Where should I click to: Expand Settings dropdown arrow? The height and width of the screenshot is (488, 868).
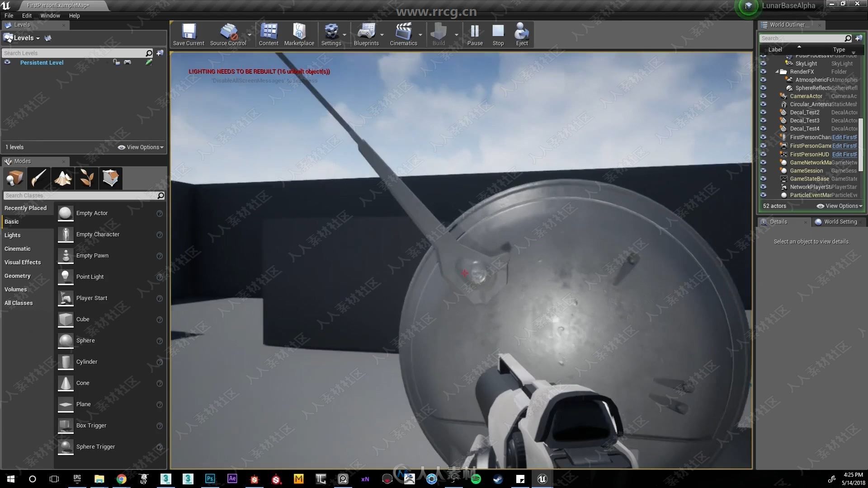pyautogui.click(x=344, y=35)
